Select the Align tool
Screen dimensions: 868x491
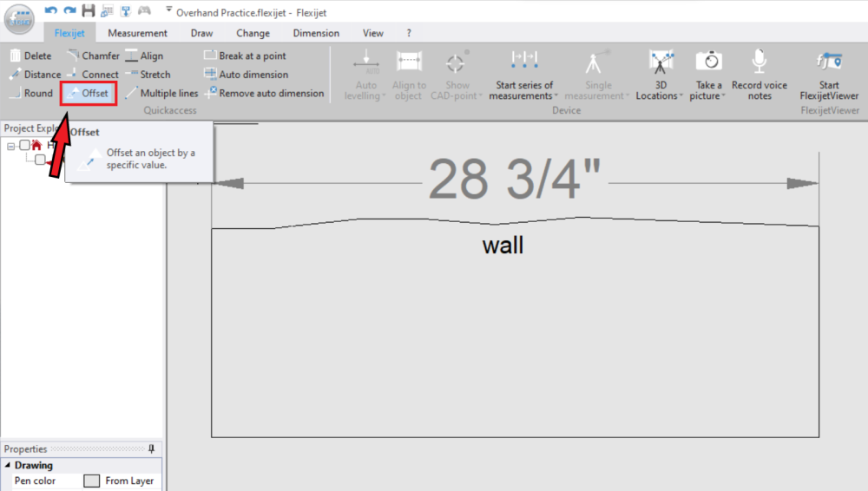[144, 56]
